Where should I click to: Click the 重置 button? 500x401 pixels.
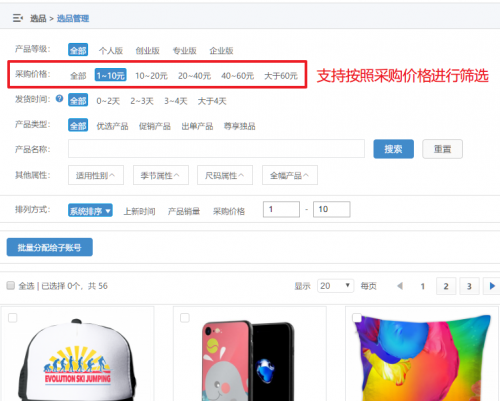(x=442, y=149)
